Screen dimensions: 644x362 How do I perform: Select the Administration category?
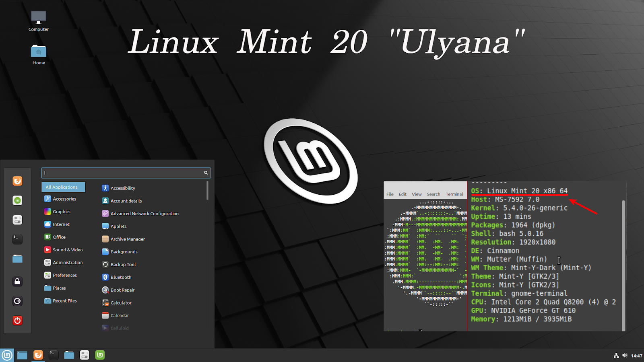[63, 263]
